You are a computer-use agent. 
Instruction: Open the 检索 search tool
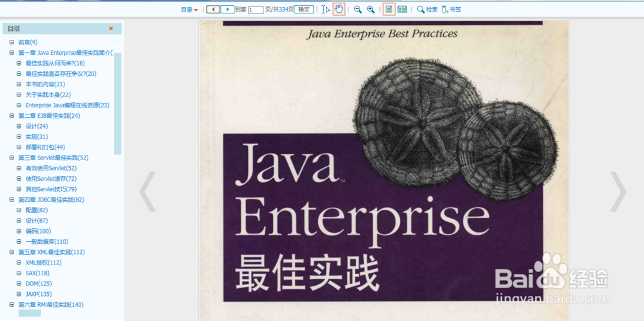click(x=427, y=10)
